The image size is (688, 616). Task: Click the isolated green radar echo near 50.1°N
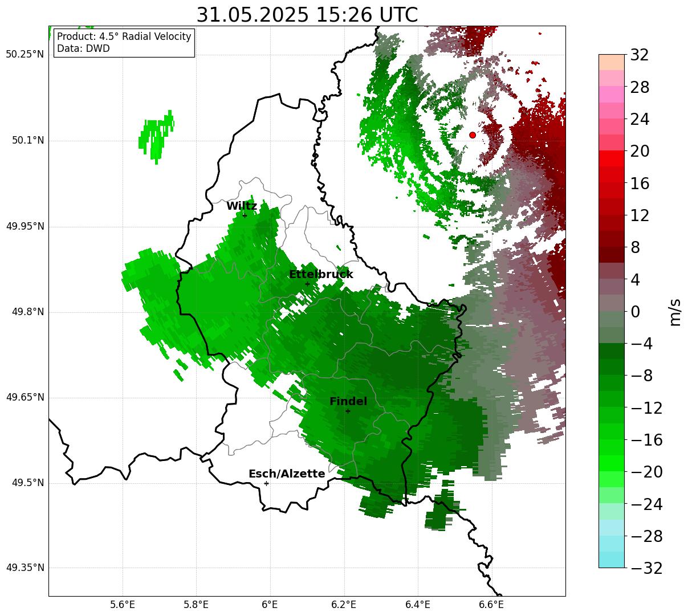pos(156,137)
